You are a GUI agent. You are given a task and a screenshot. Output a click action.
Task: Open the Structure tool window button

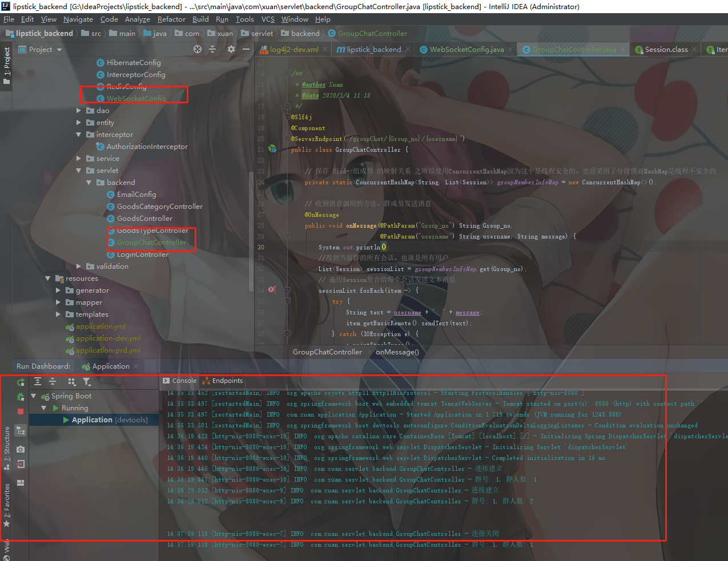pyautogui.click(x=6, y=449)
